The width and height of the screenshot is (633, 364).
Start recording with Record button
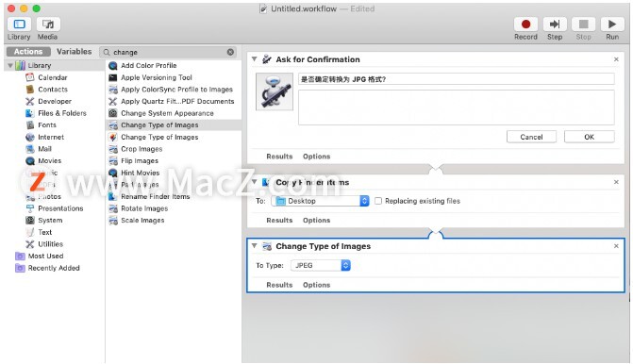coord(525,25)
